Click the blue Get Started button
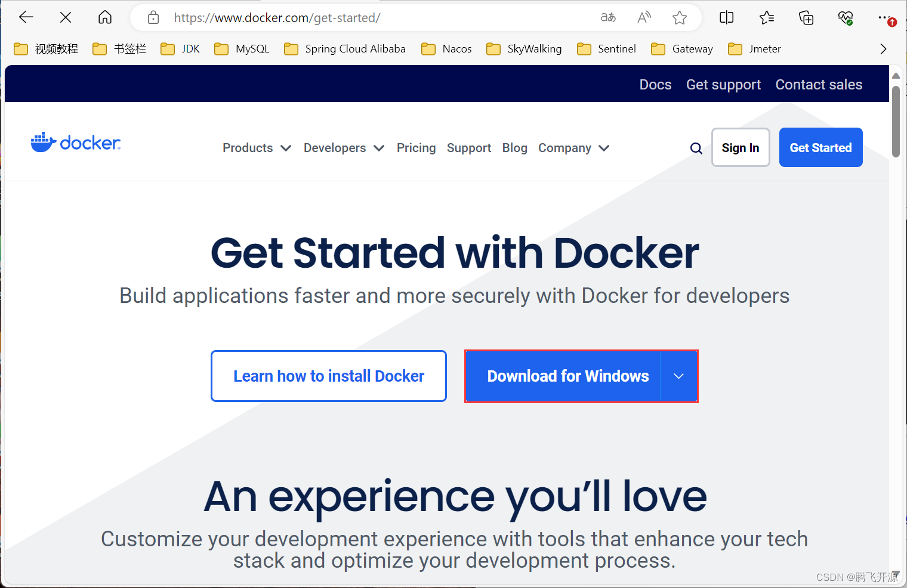Screen dimensions: 907x588 [x=821, y=147]
